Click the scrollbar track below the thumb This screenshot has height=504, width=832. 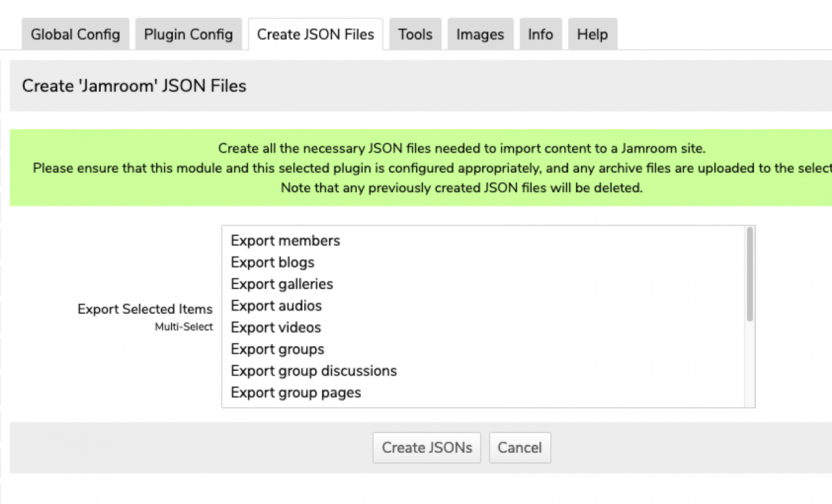point(749,364)
